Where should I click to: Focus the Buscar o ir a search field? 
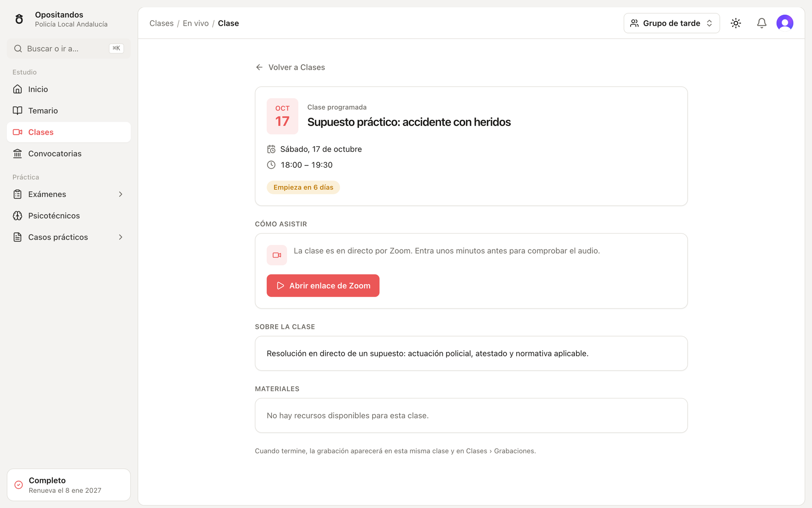(x=69, y=49)
